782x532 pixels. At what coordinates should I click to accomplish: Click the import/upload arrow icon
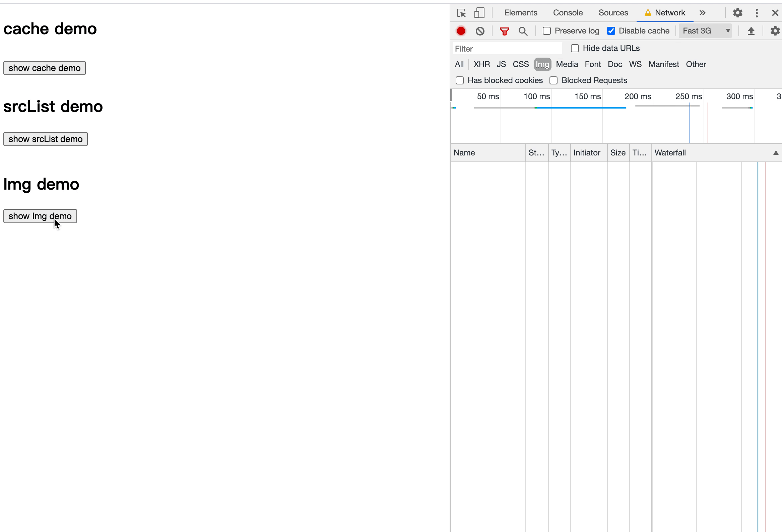tap(751, 31)
